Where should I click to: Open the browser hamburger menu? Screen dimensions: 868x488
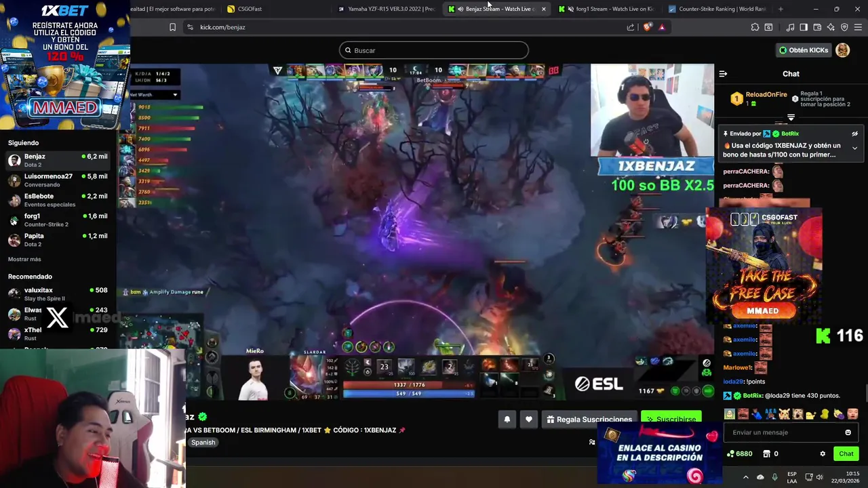click(859, 27)
